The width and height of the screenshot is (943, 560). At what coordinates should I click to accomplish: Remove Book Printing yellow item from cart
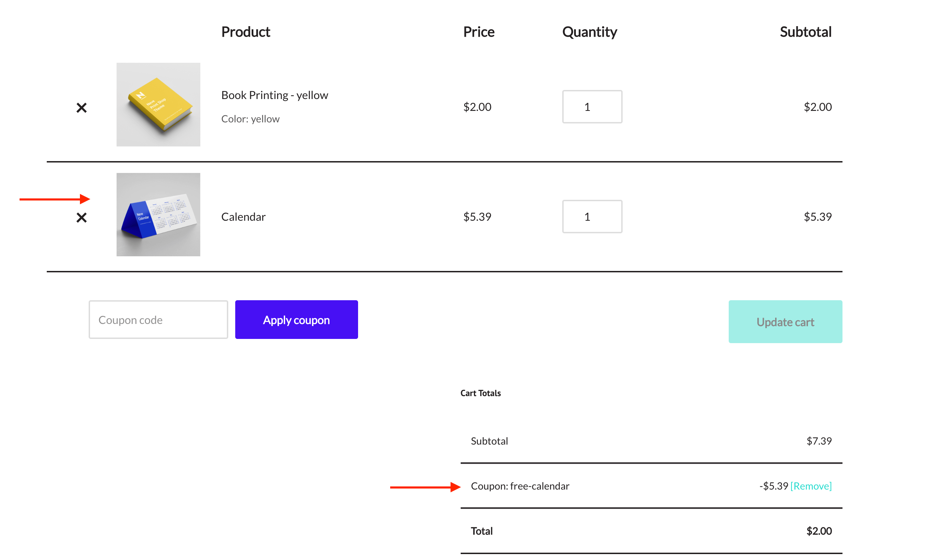coord(82,108)
